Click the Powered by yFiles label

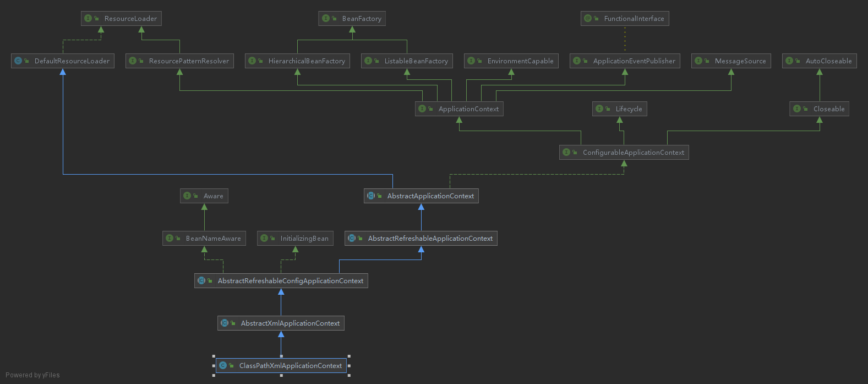(x=32, y=375)
